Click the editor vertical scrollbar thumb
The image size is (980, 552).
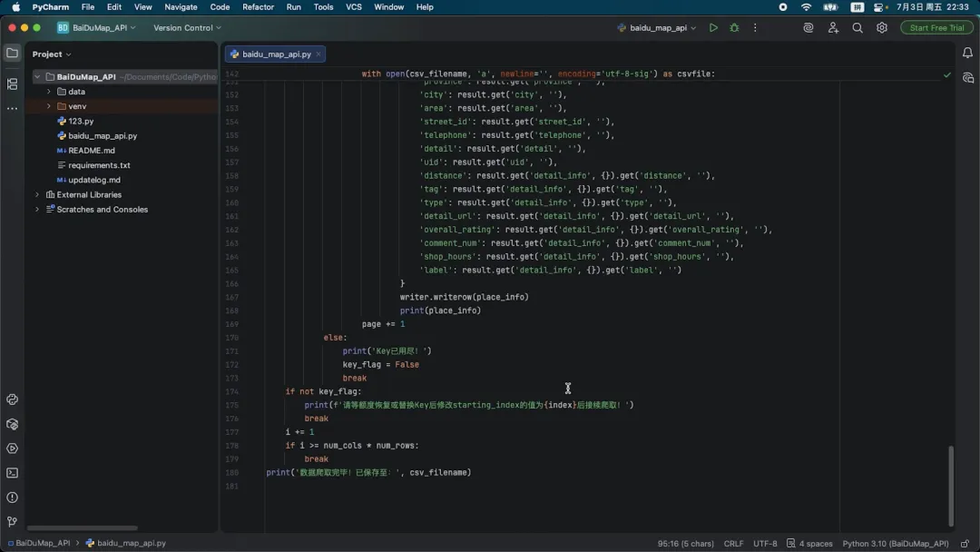(x=951, y=486)
